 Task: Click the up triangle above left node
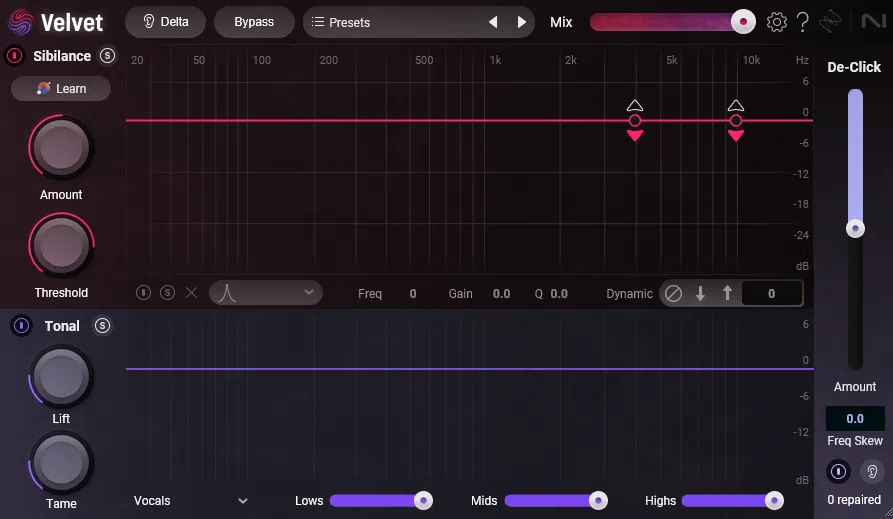coord(634,106)
